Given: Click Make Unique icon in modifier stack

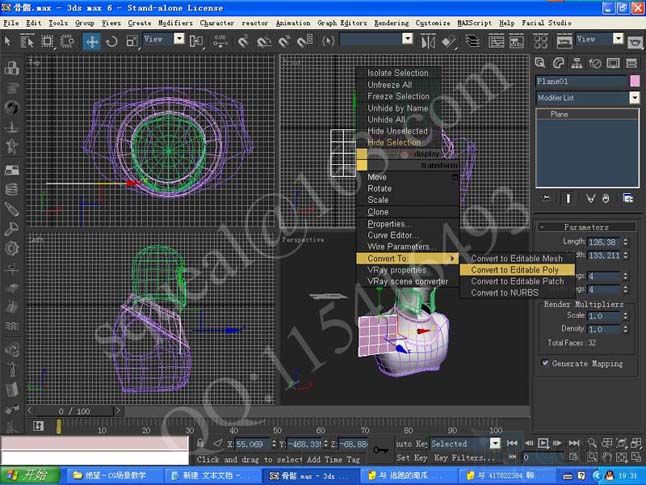Looking at the screenshot, I should 590,199.
